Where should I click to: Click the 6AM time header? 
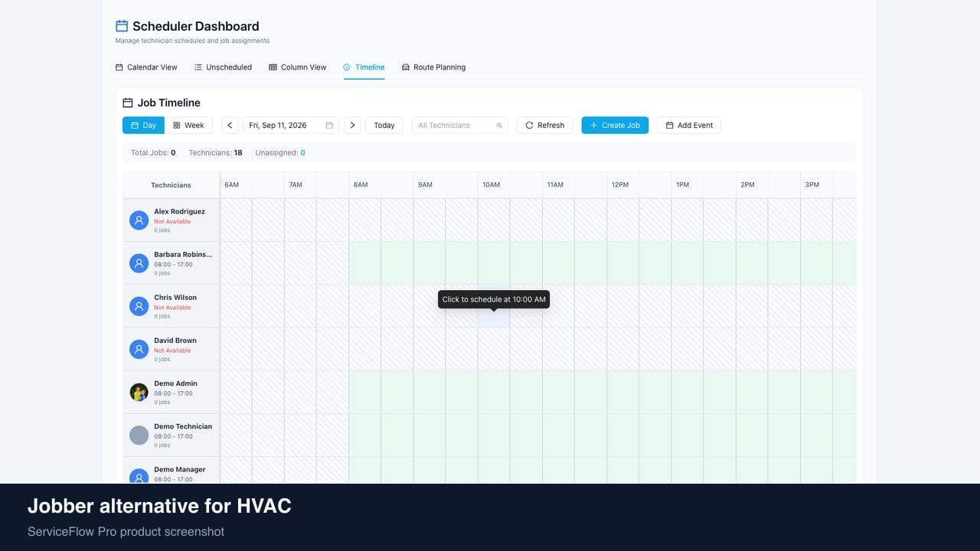pyautogui.click(x=231, y=185)
